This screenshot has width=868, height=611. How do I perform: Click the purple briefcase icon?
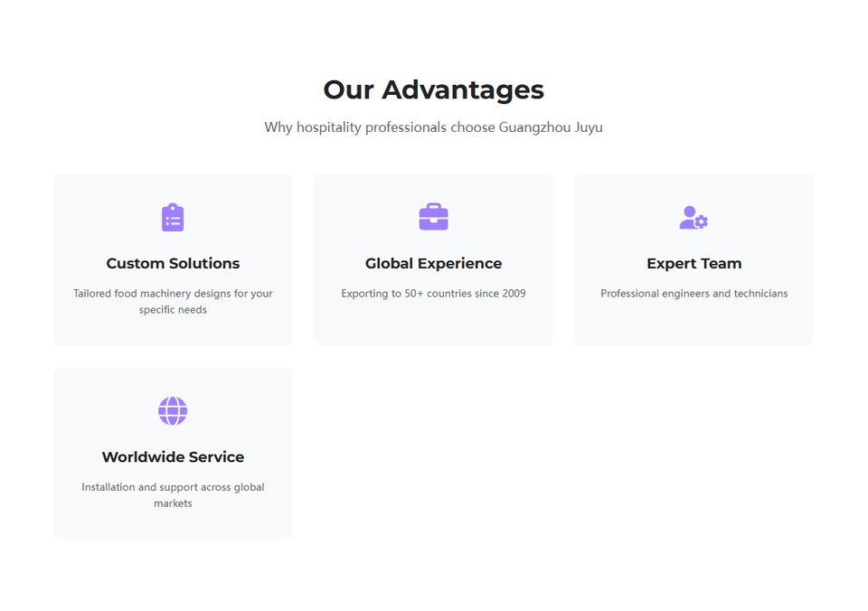pos(433,217)
